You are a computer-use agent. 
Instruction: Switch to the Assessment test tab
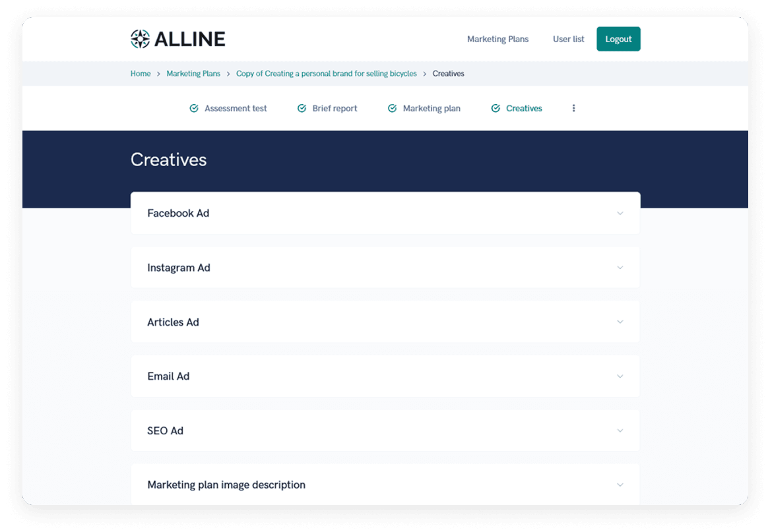pos(236,108)
